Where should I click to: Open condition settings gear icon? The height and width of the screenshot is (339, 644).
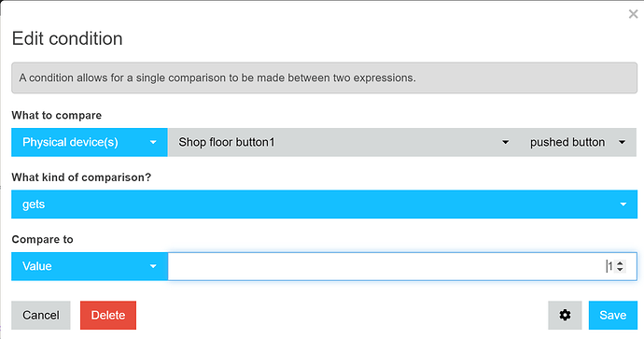coord(565,315)
